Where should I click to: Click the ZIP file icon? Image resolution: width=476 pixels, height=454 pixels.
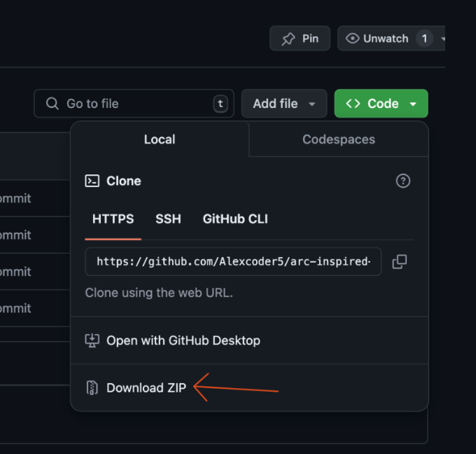point(92,387)
